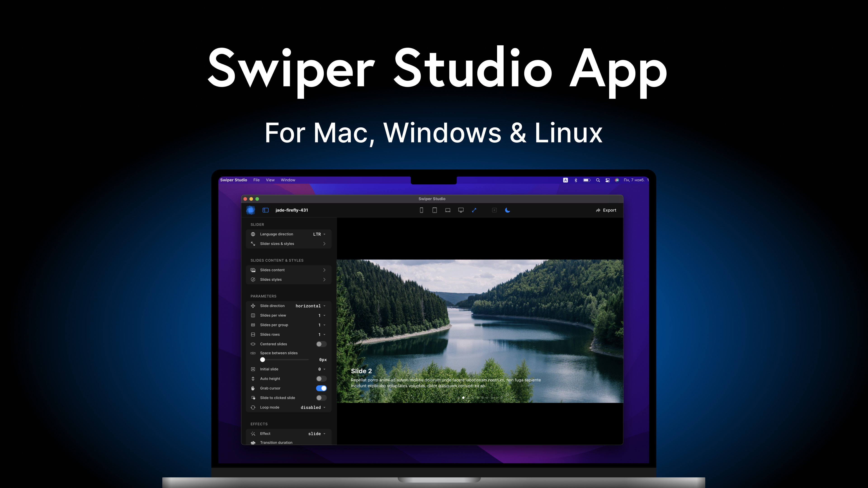The width and height of the screenshot is (868, 488).
Task: Open the View menu
Action: click(x=270, y=180)
